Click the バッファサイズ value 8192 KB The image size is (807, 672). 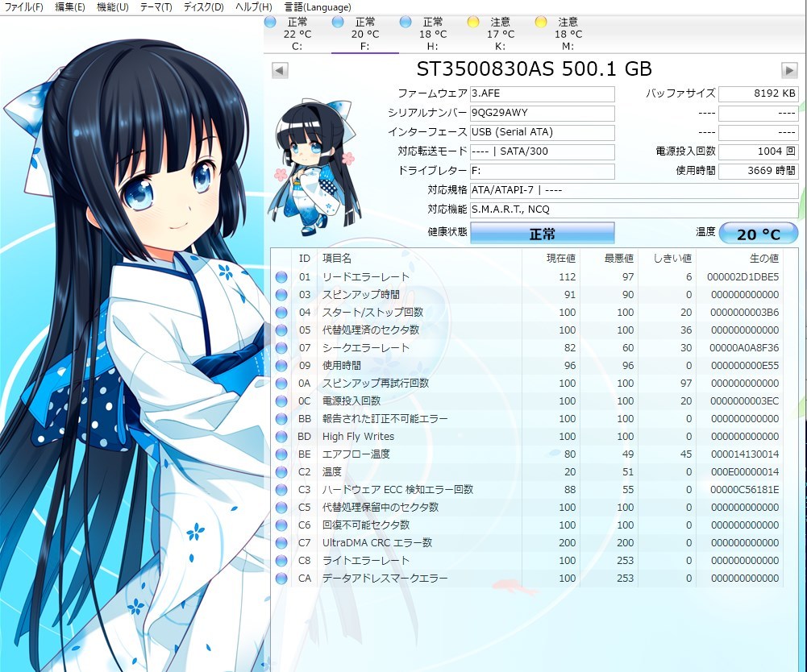tap(758, 93)
